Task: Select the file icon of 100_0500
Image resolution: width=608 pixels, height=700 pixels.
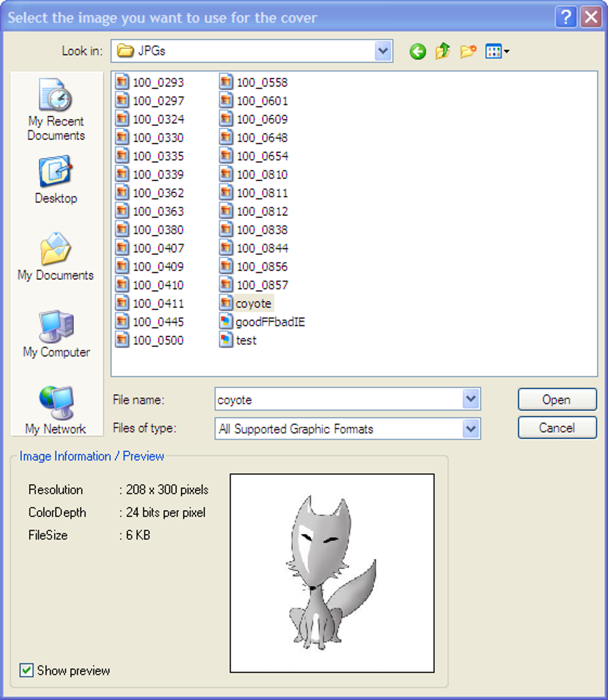Action: tap(122, 340)
